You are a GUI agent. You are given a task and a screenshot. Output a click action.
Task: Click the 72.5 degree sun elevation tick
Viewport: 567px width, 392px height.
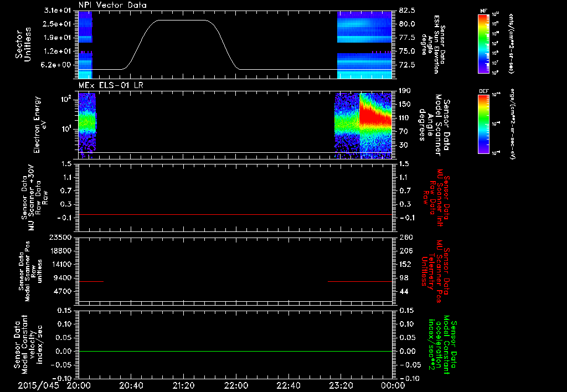tap(407, 65)
